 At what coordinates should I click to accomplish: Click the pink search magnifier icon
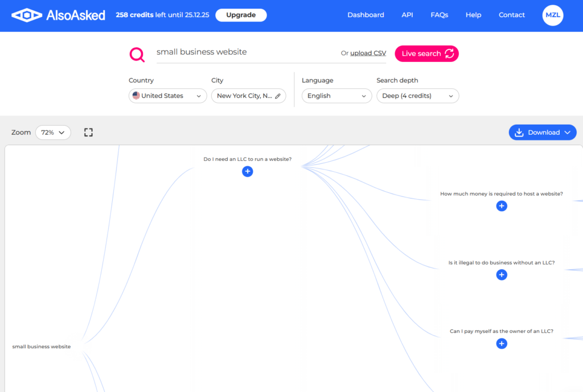[x=137, y=54]
